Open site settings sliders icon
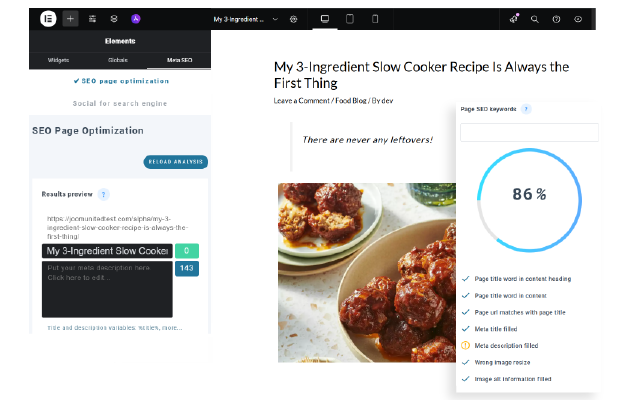 (x=93, y=18)
